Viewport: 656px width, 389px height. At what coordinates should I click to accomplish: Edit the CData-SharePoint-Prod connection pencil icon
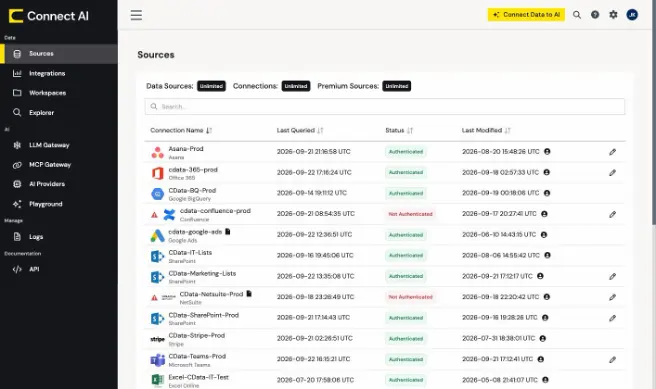pyautogui.click(x=612, y=318)
